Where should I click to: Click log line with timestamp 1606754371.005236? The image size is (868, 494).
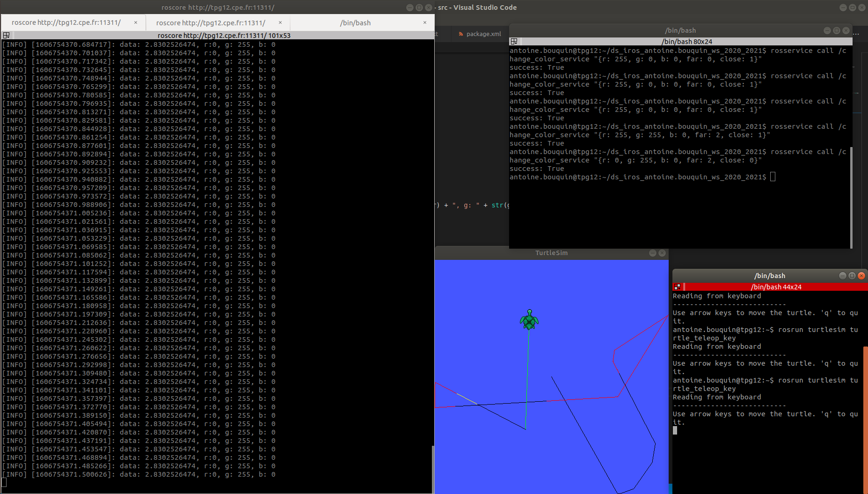click(139, 213)
